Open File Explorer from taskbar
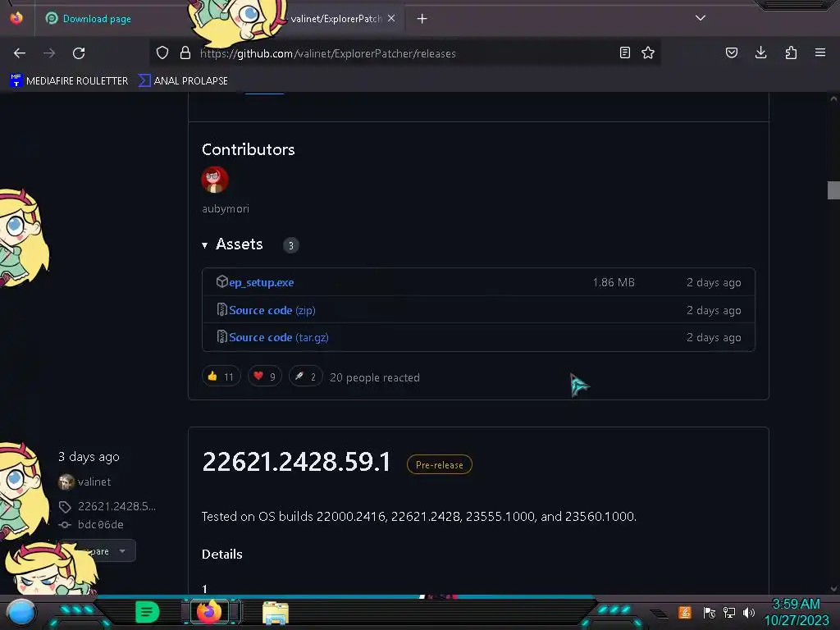 coord(276,613)
